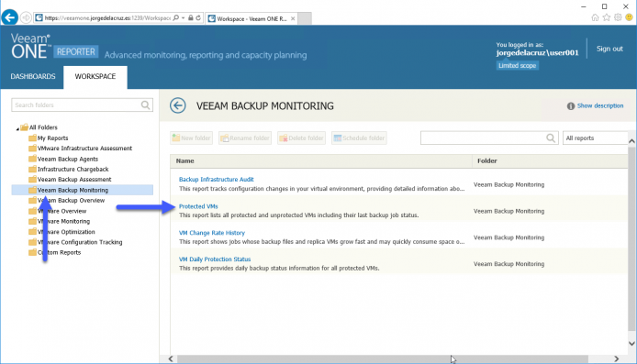Click the Sign out link
The image size is (637, 364).
(x=609, y=49)
